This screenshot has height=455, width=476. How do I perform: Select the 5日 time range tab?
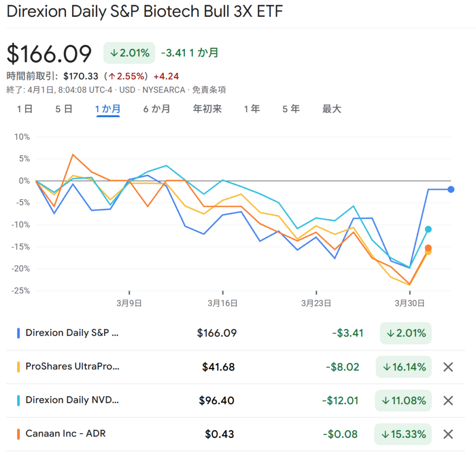pyautogui.click(x=64, y=109)
